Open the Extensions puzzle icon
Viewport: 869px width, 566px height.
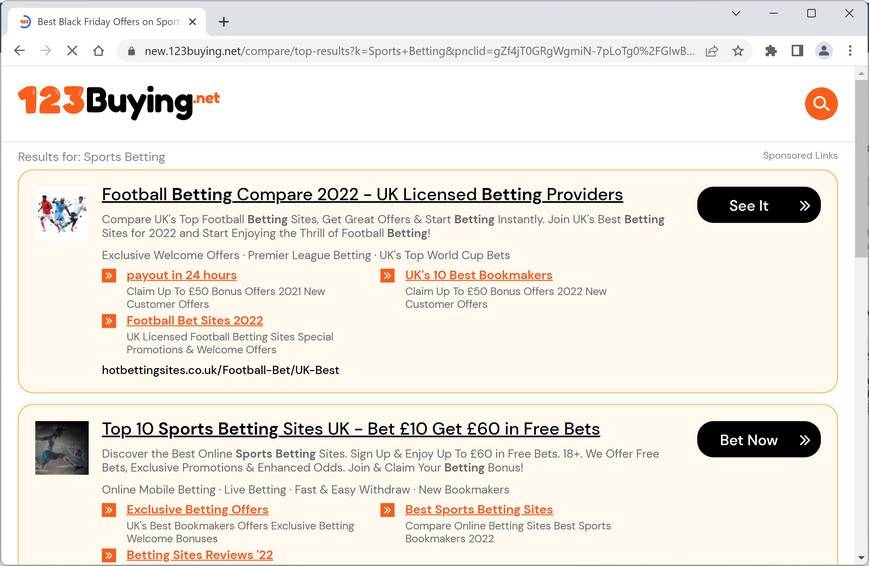770,51
